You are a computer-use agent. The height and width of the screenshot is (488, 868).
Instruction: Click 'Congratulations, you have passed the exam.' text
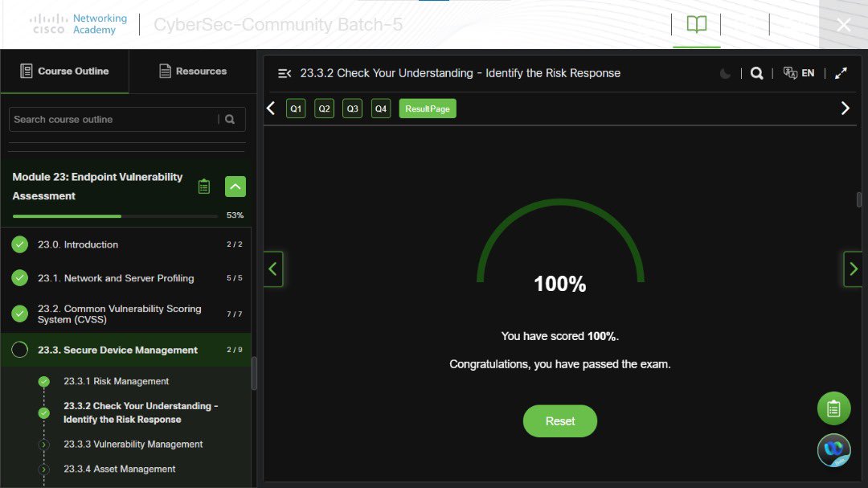(559, 364)
